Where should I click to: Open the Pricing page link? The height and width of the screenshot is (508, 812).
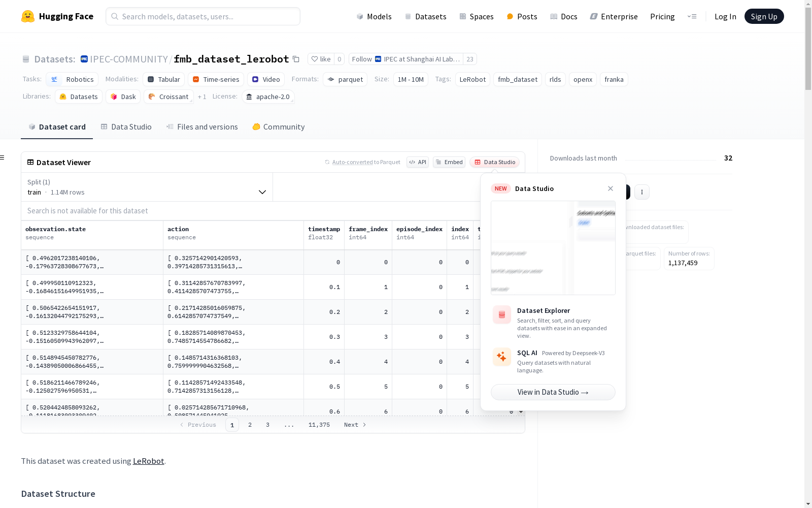[x=662, y=16]
